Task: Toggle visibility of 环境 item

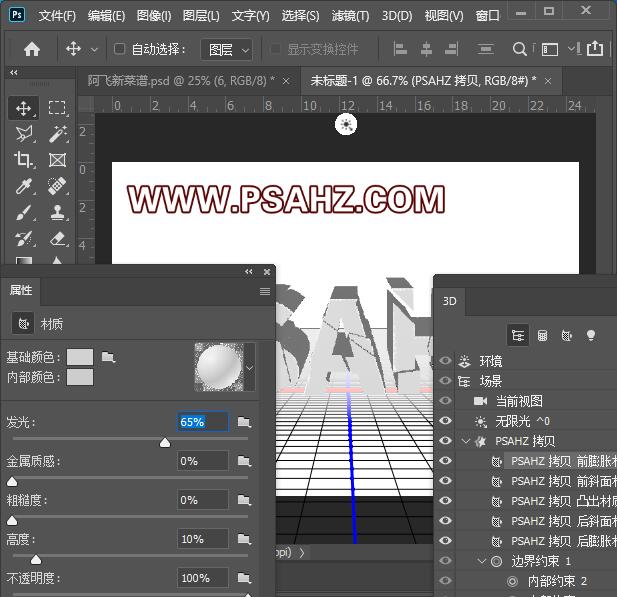Action: point(445,360)
